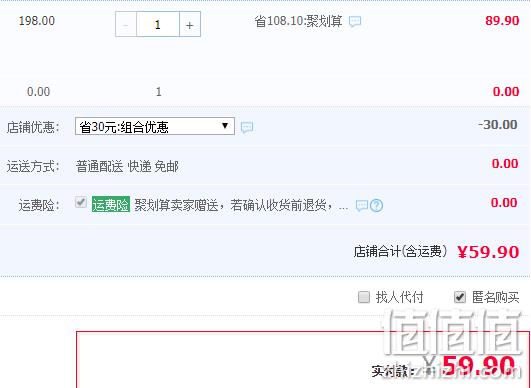Open comment icon after 运费险 description

[x=362, y=205]
